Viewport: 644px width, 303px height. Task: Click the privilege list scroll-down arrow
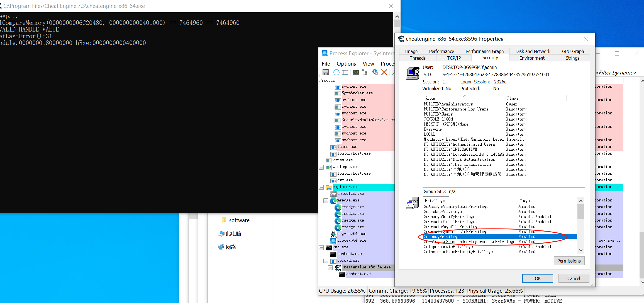581,250
